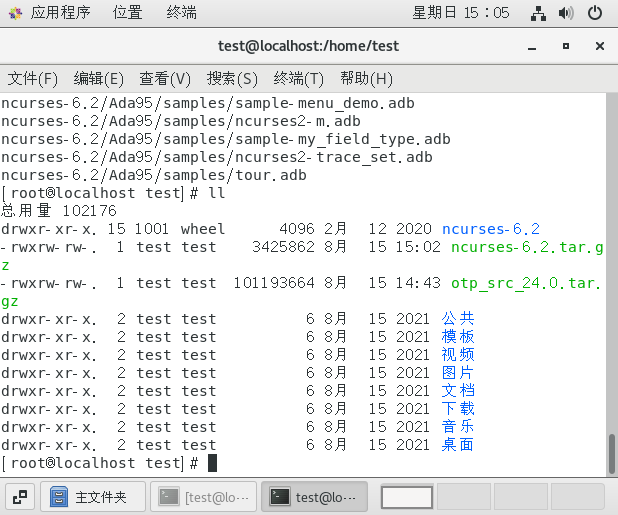Click the GNOME applications foot icon
Screen dimensions: 618x515
[15, 13]
